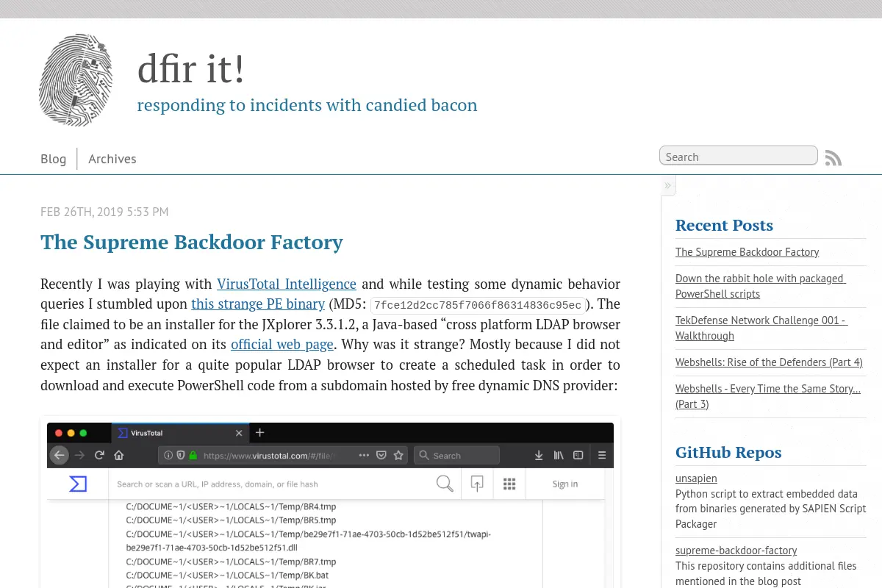This screenshot has width=882, height=588.
Task: Click inside the Search field
Action: pos(739,157)
